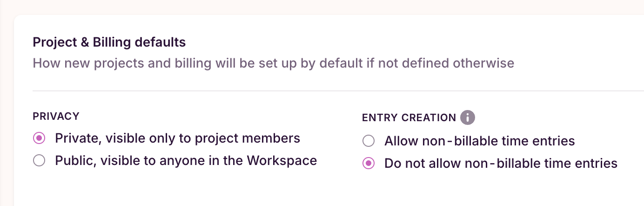Click the word "Workspace" in the Public option
The image size is (644, 206).
click(282, 161)
